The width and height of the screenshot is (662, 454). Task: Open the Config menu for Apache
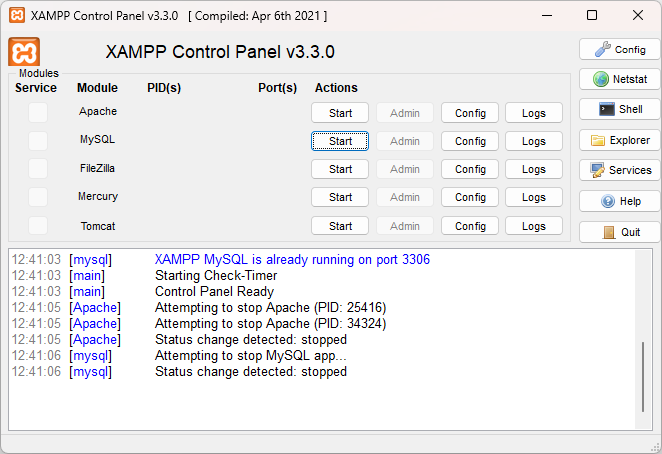click(x=470, y=113)
